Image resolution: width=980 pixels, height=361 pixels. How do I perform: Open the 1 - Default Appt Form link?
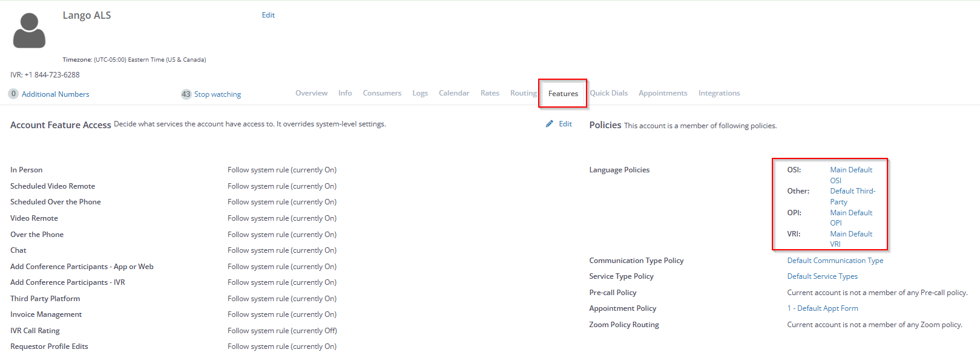click(x=822, y=308)
